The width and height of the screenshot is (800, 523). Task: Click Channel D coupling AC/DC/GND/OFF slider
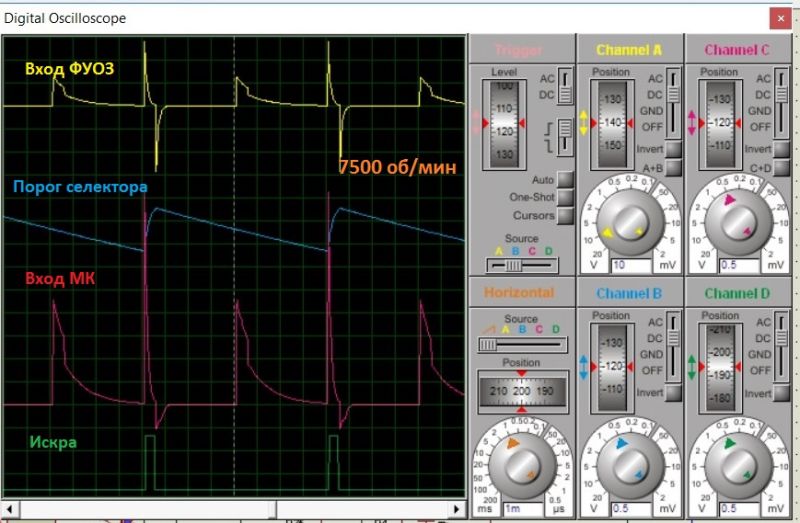782,346
